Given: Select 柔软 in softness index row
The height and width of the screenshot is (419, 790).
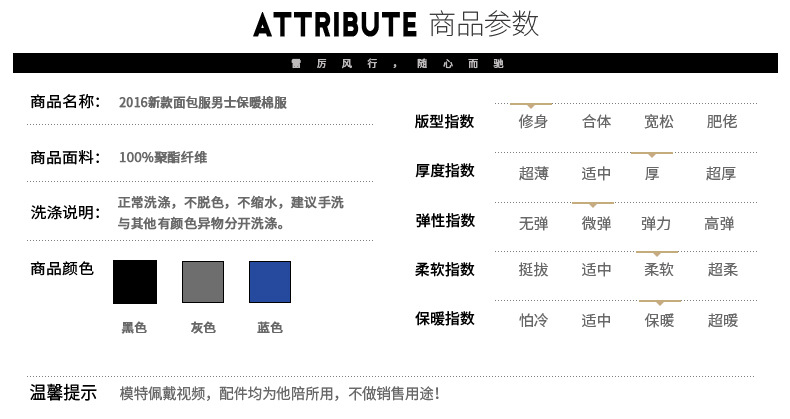Looking at the screenshot, I should (659, 269).
